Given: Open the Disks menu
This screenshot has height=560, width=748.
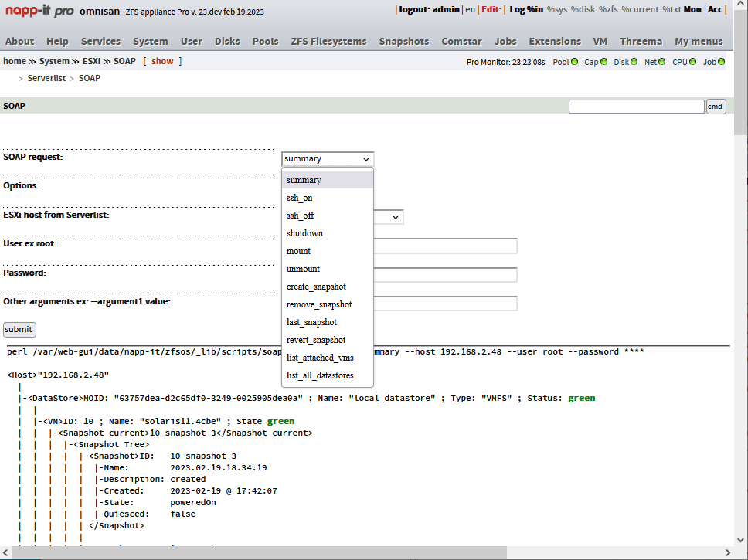Looking at the screenshot, I should [227, 42].
